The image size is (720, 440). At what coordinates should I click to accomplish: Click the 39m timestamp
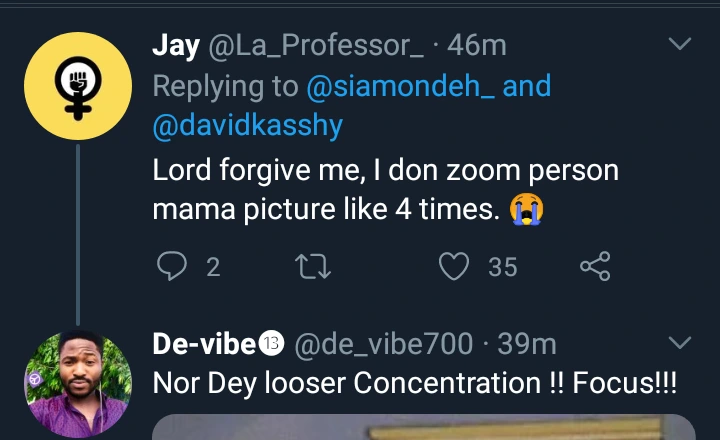[527, 344]
